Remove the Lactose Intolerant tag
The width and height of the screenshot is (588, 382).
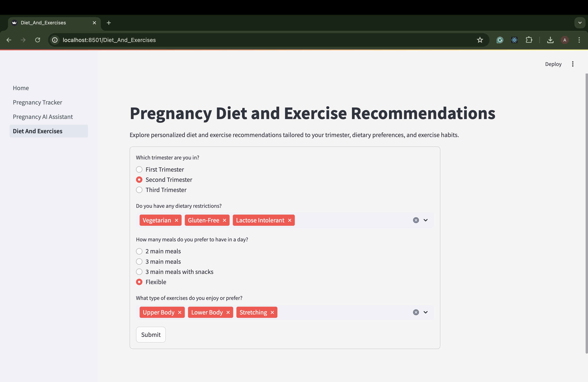pyautogui.click(x=290, y=220)
